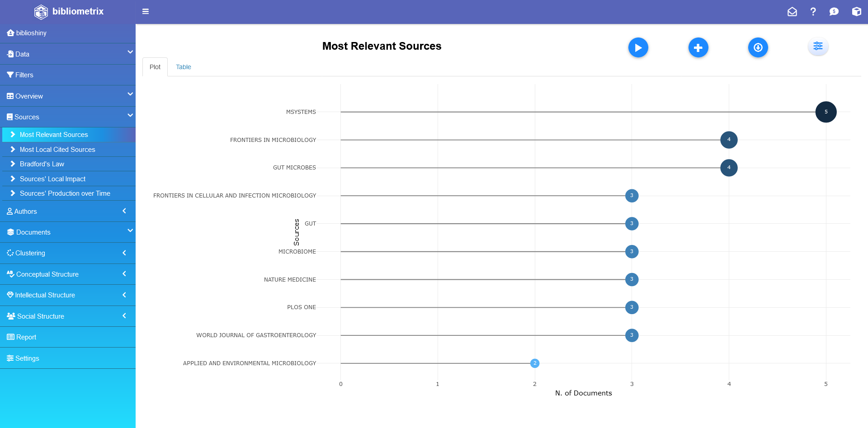Open Sources' Production over Time
Image resolution: width=868 pixels, height=428 pixels.
65,193
